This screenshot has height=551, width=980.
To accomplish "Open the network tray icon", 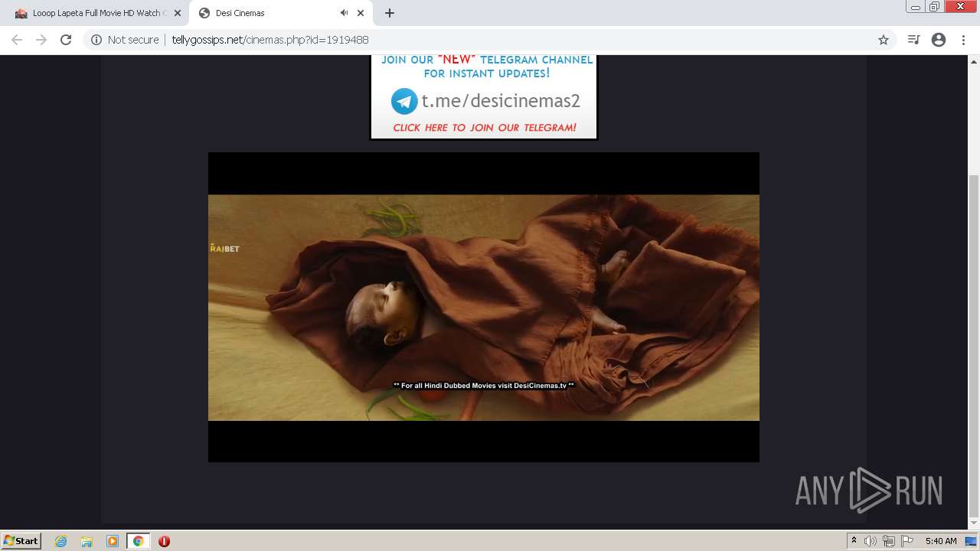I will [889, 541].
